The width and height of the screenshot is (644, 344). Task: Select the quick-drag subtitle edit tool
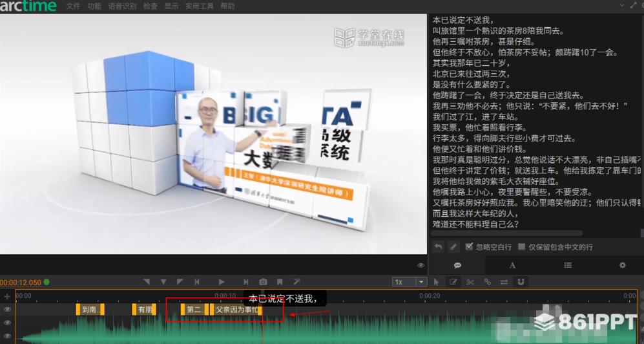[x=453, y=282]
